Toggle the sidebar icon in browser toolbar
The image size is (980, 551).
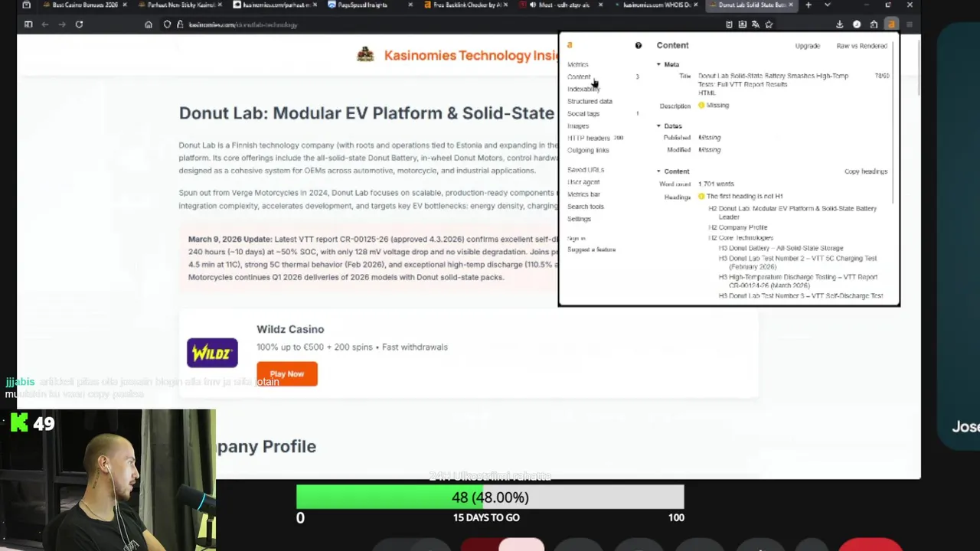(x=28, y=24)
